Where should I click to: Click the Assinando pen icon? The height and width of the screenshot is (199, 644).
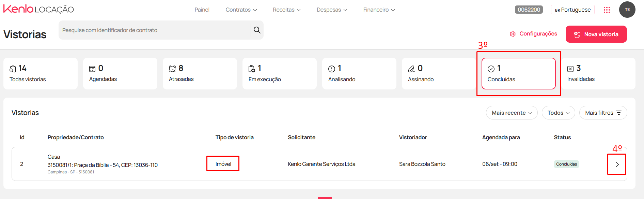411,69
